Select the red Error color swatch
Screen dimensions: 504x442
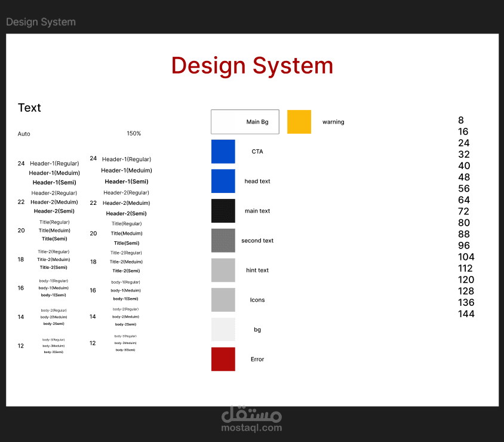click(x=223, y=359)
